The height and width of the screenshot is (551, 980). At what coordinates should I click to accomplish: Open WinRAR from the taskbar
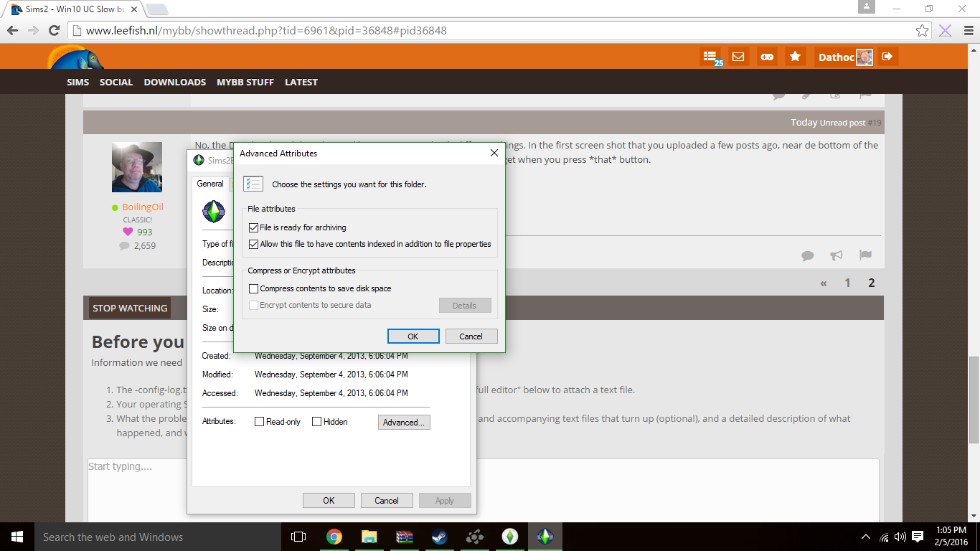pyautogui.click(x=404, y=537)
